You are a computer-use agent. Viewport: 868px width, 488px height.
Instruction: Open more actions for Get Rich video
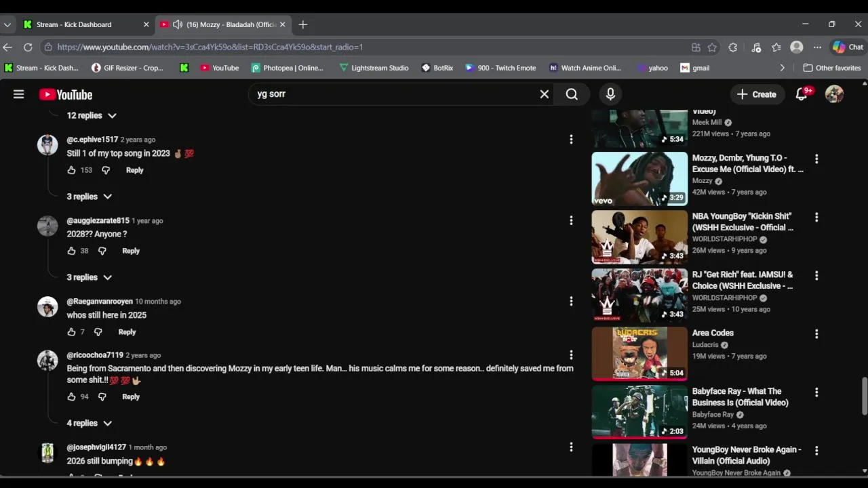(x=816, y=275)
